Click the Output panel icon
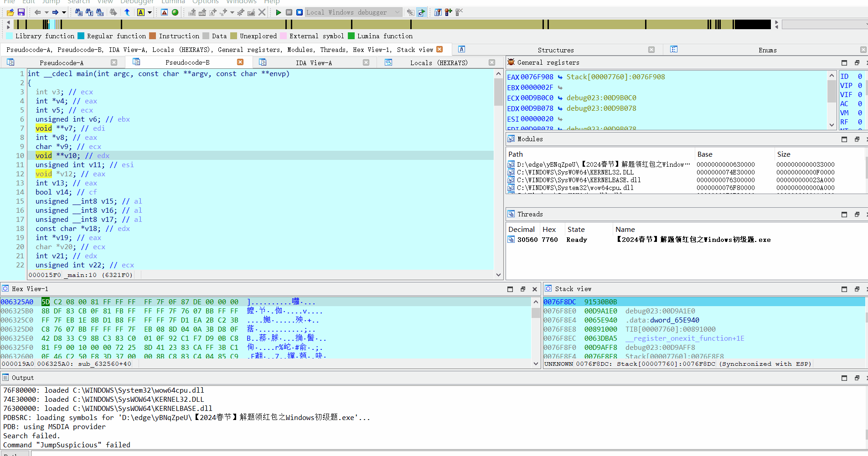Image resolution: width=868 pixels, height=456 pixels. 5,377
